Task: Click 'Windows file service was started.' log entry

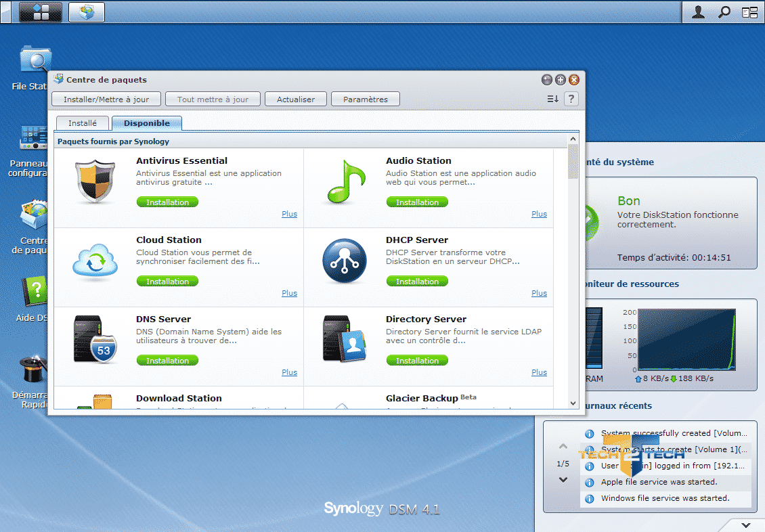Action: point(665,498)
